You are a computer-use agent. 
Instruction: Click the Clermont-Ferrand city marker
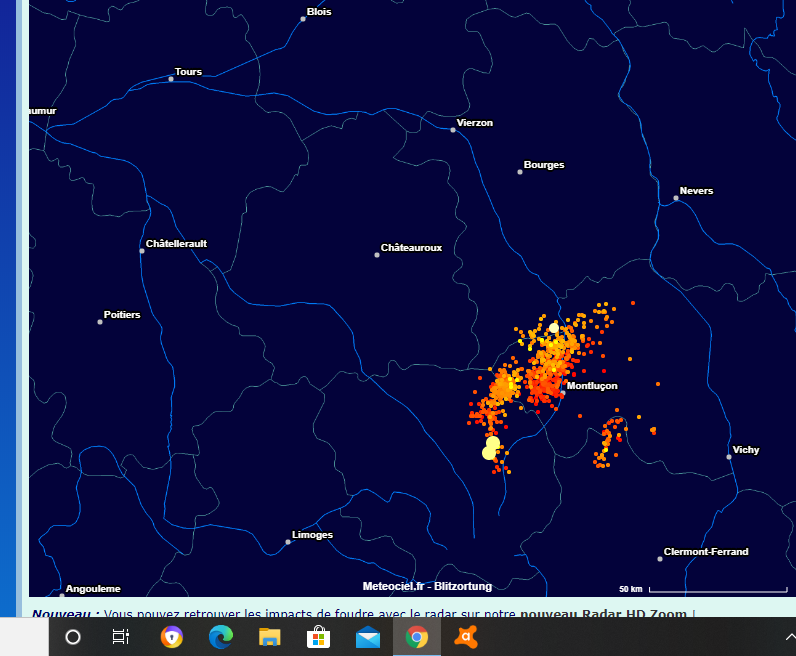coord(660,559)
